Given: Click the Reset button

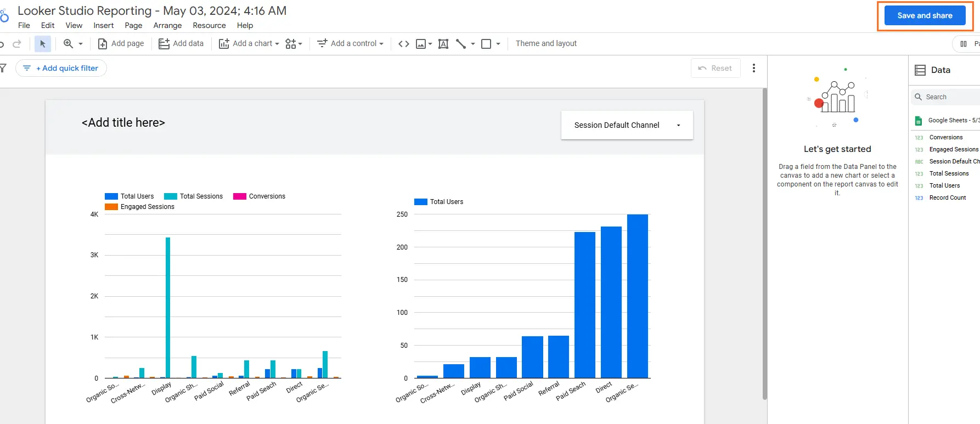Looking at the screenshot, I should [x=715, y=68].
